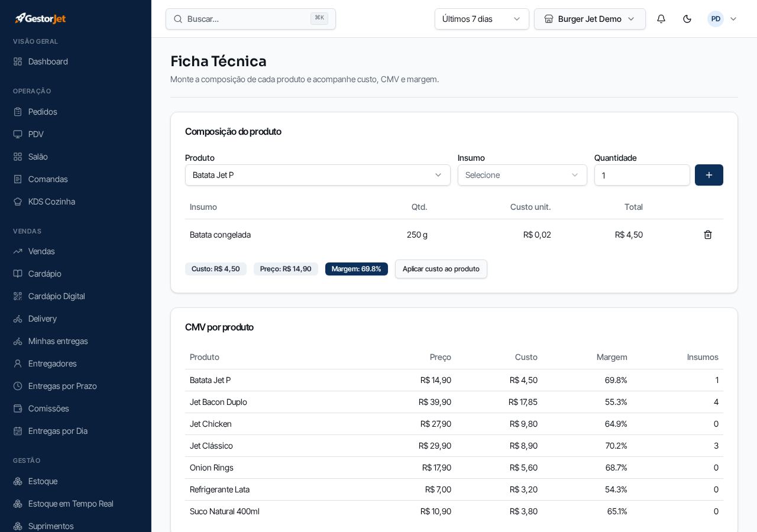Click the Cardápio book icon
This screenshot has width=757, height=532.
click(x=18, y=274)
